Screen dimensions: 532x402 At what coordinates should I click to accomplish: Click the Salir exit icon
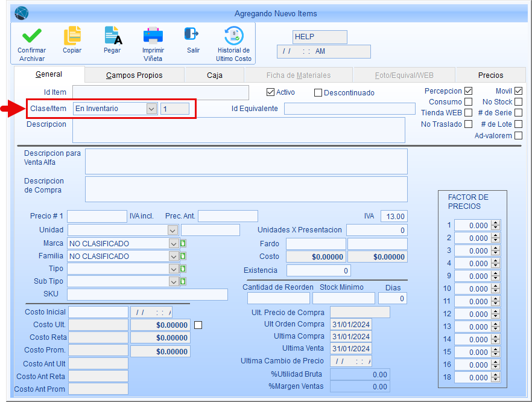(x=191, y=34)
